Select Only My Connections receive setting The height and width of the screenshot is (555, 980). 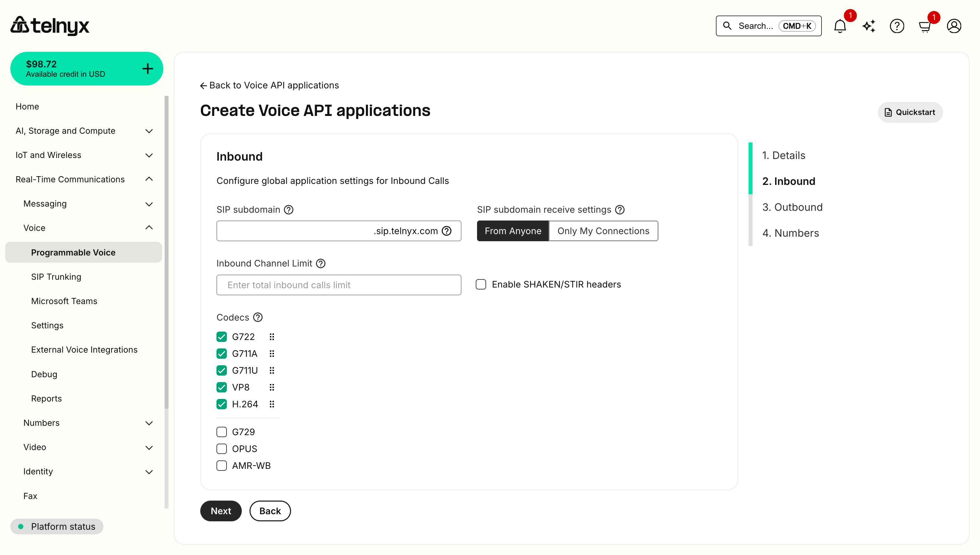click(x=603, y=231)
